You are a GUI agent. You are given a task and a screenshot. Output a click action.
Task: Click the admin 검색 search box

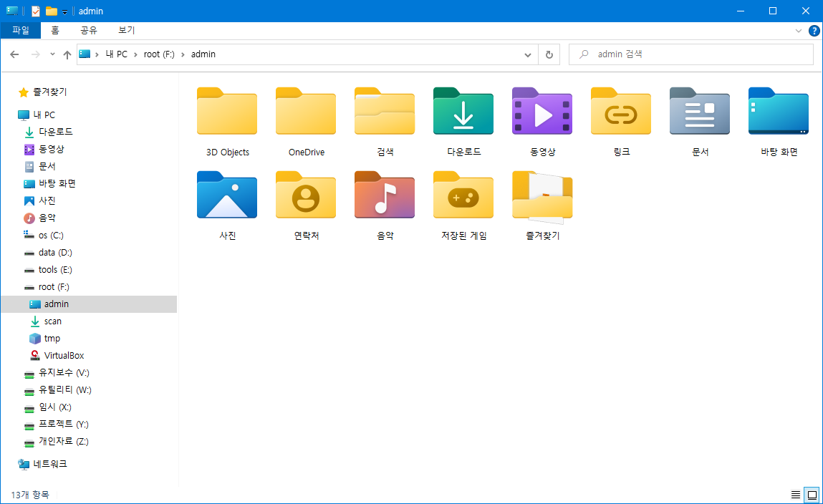click(x=691, y=54)
